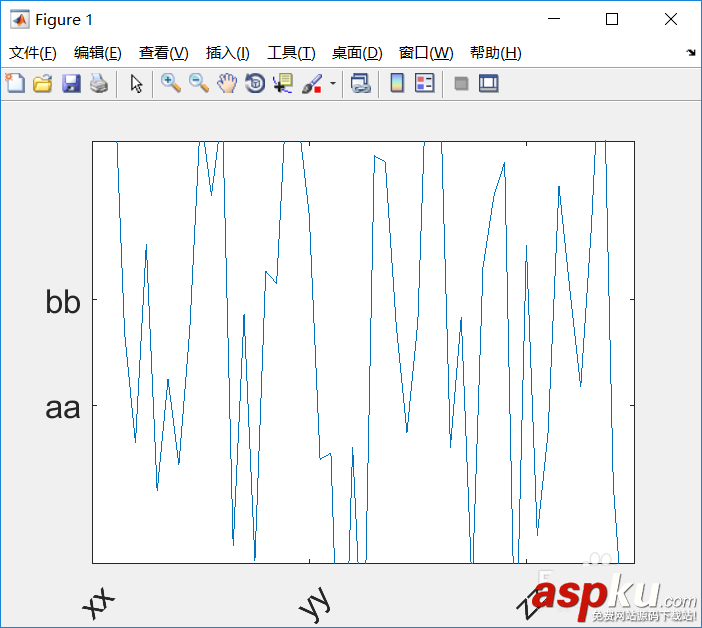The image size is (702, 628).
Task: Click the rotated 'xx' x-axis label
Action: (99, 603)
